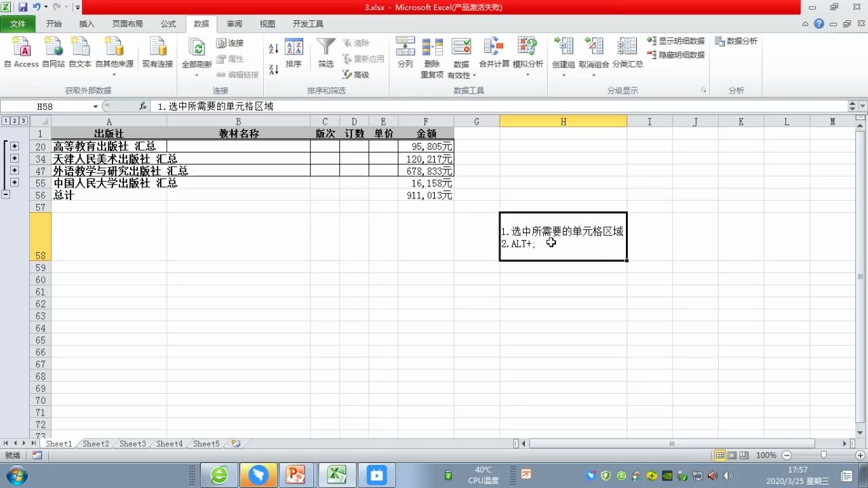Click the zoom slider handle

coord(823,455)
